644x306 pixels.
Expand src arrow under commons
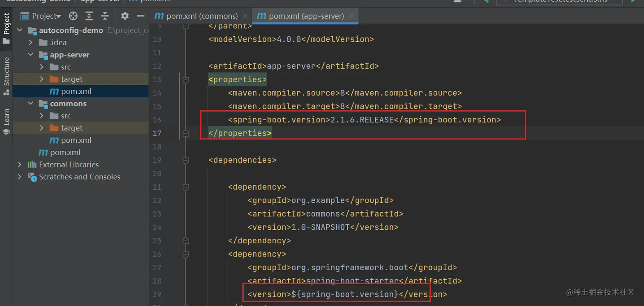coord(42,116)
